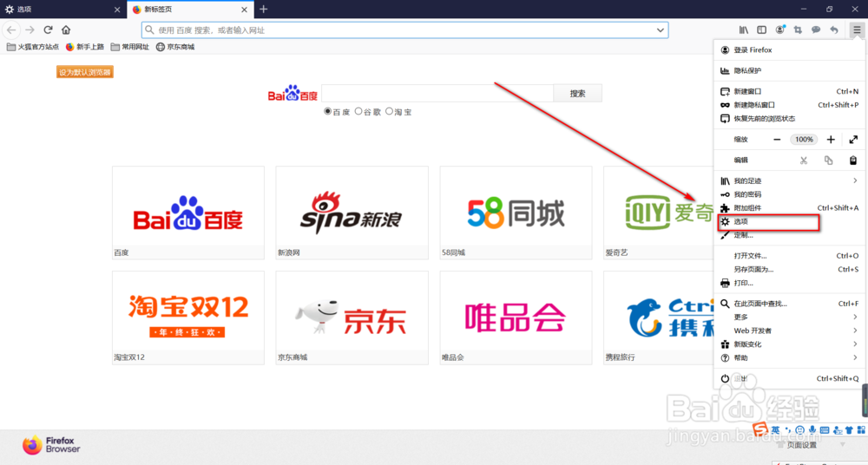Click the 设为默认浏览器 button
The height and width of the screenshot is (465, 868).
(85, 72)
